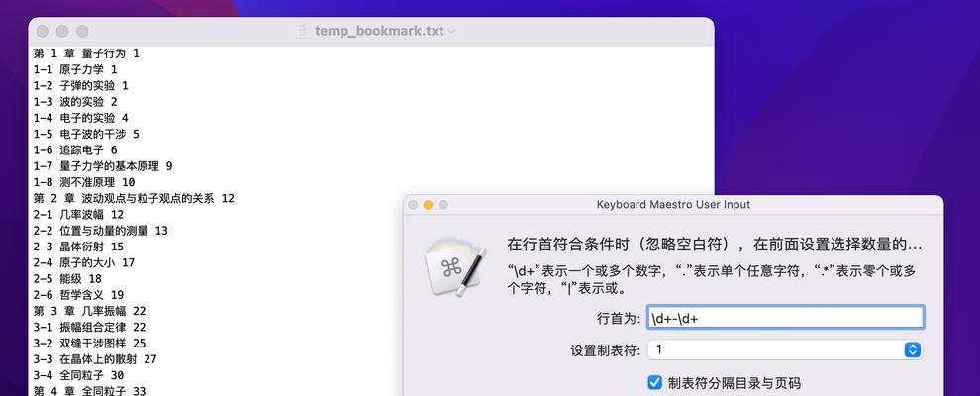Click line '2-4 原子的大小 17'
This screenshot has height=396, width=980.
click(x=84, y=263)
